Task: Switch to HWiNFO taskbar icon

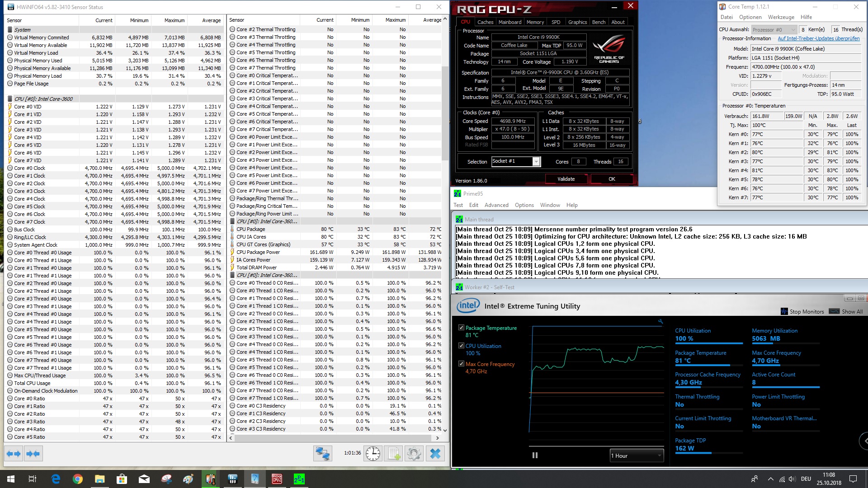Action: point(232,479)
